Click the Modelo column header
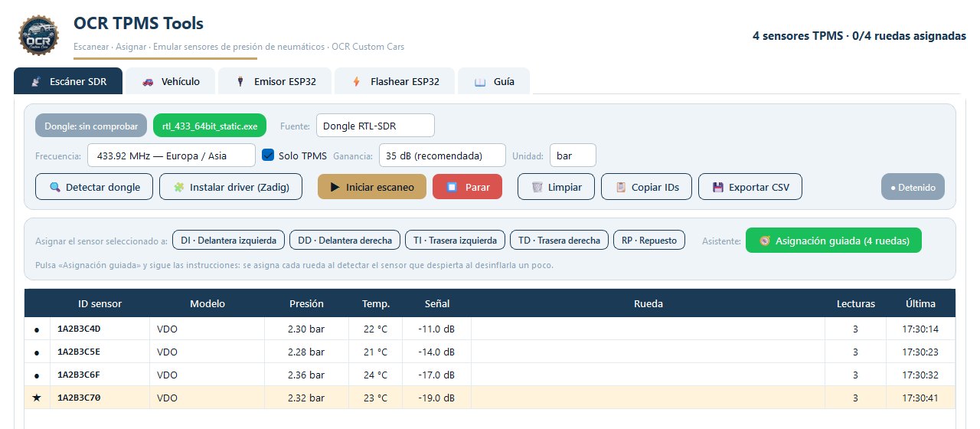 (207, 304)
